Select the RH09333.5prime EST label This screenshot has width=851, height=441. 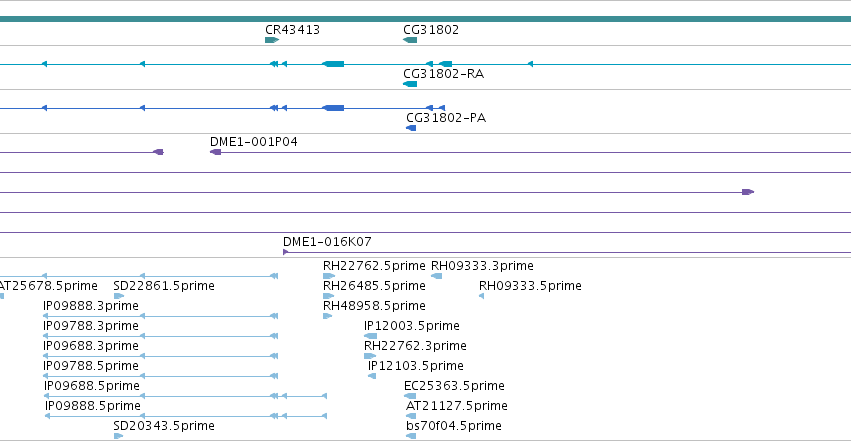point(530,286)
